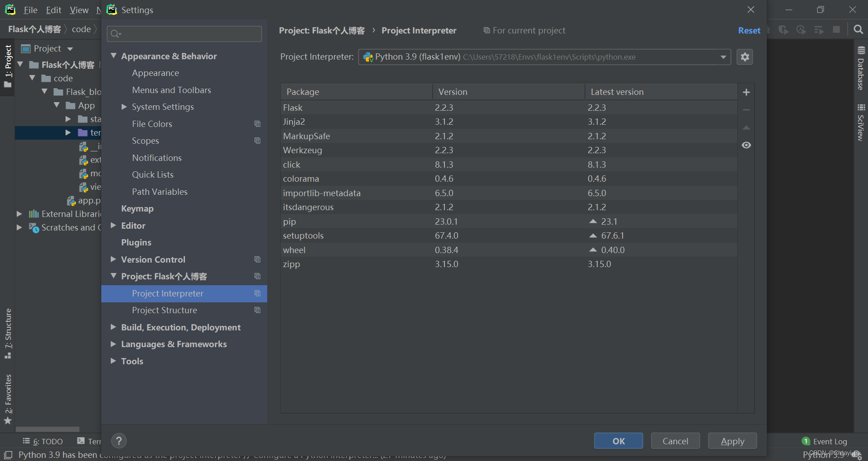Expand Build, Execution, Deployment section

[x=113, y=327]
